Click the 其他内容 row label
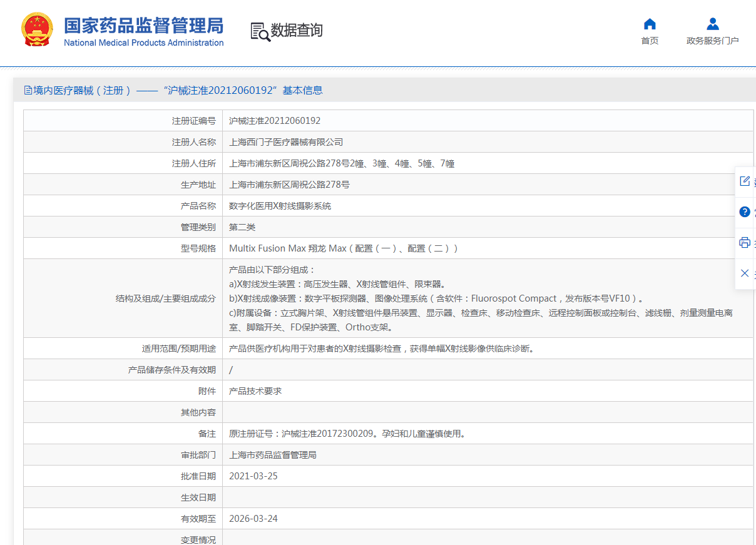 198,412
